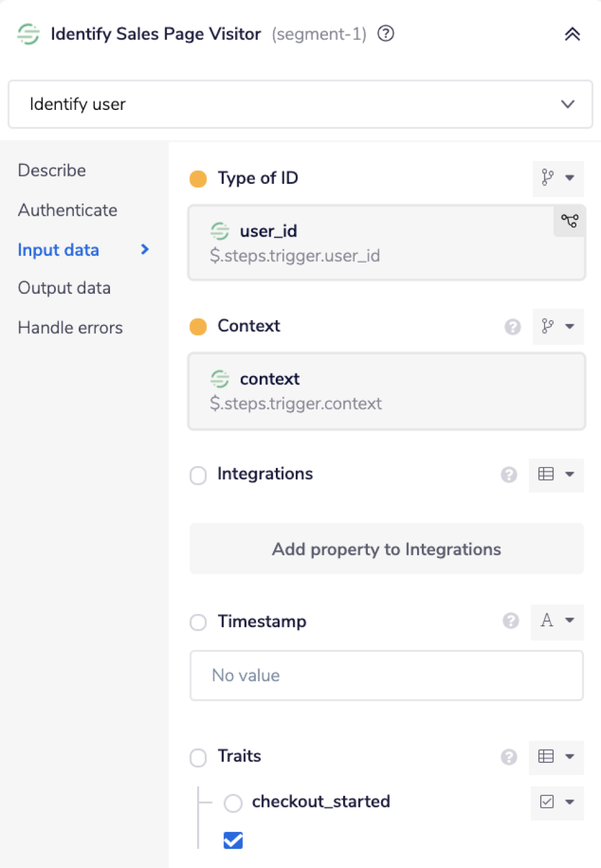Click the help icon next to Context
601x868 pixels.
coord(513,327)
